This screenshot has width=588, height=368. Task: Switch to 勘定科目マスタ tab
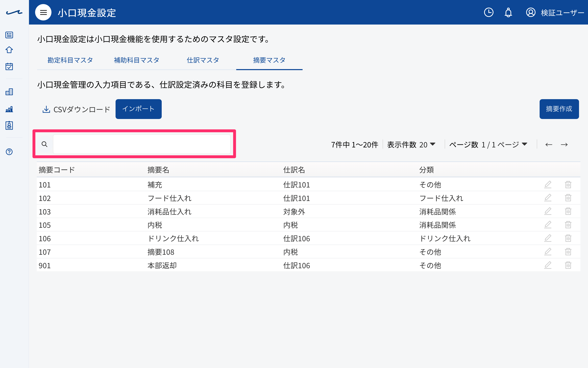tap(70, 60)
